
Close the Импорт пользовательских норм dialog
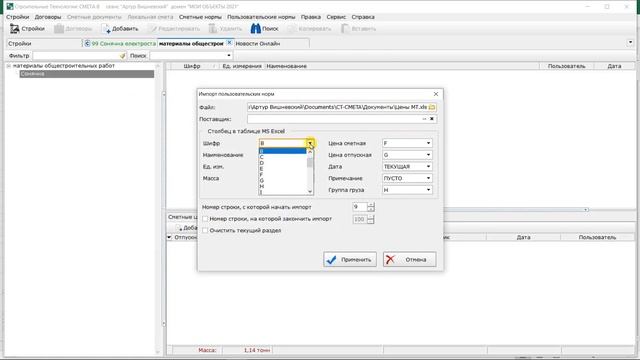[x=436, y=94]
